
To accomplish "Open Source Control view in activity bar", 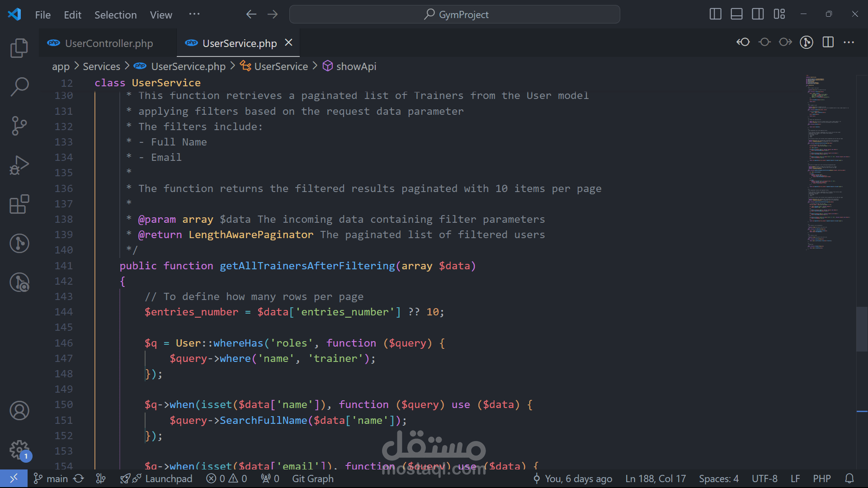I will point(19,126).
